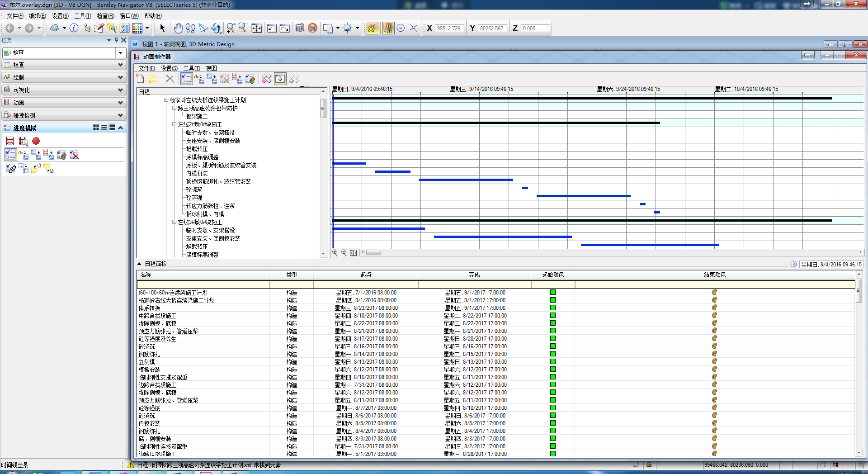Open the 检查(R) menu in main menubar
Screen dimensions: 868x474
coord(105,16)
